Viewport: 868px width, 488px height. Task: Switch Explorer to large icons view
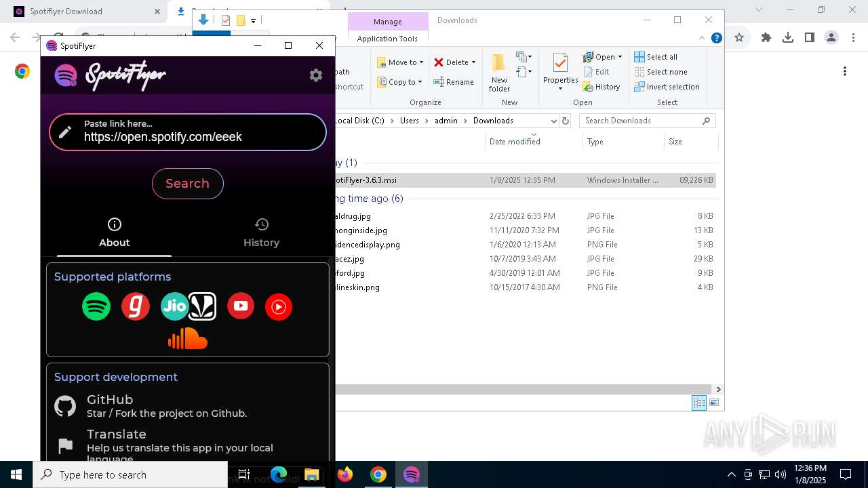click(713, 403)
